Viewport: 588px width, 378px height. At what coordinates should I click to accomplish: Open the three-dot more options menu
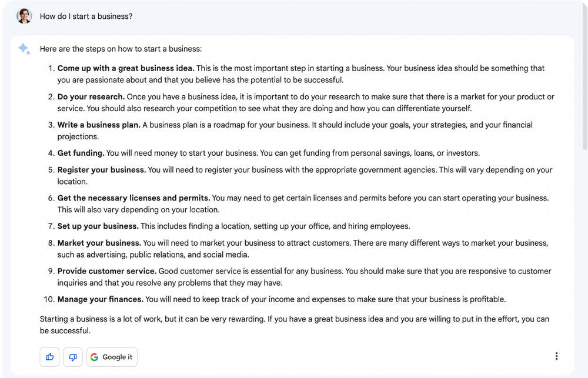pos(556,356)
